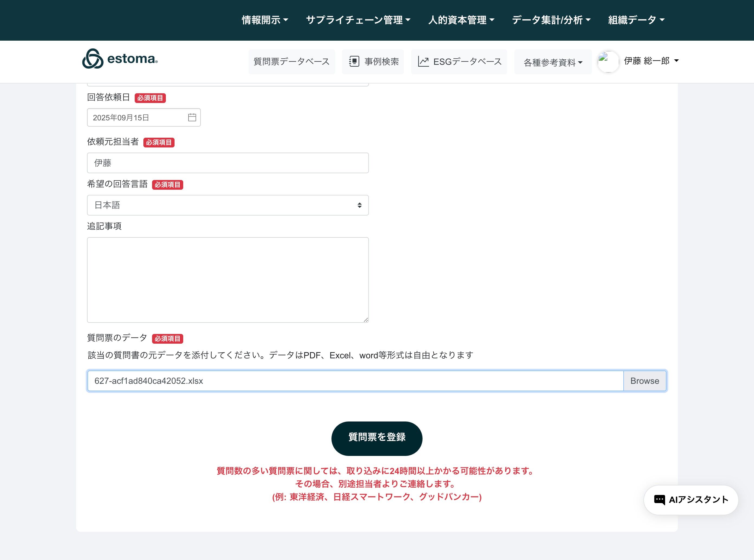This screenshot has height=560, width=754.
Task: Open calendar picker in 回答依頼日 field
Action: (x=192, y=117)
